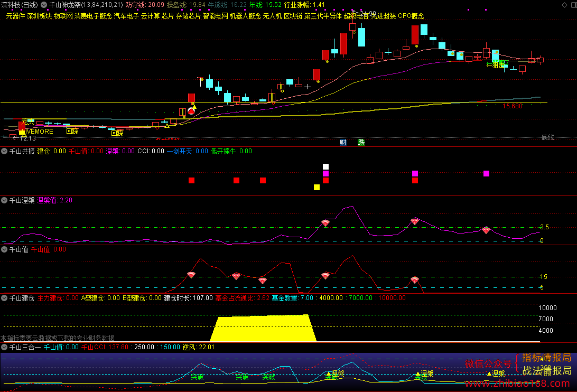The height and width of the screenshot is (392, 577).
Task: Click the fourth diamond marker in 千山值 panel
Action: [x=325, y=276]
